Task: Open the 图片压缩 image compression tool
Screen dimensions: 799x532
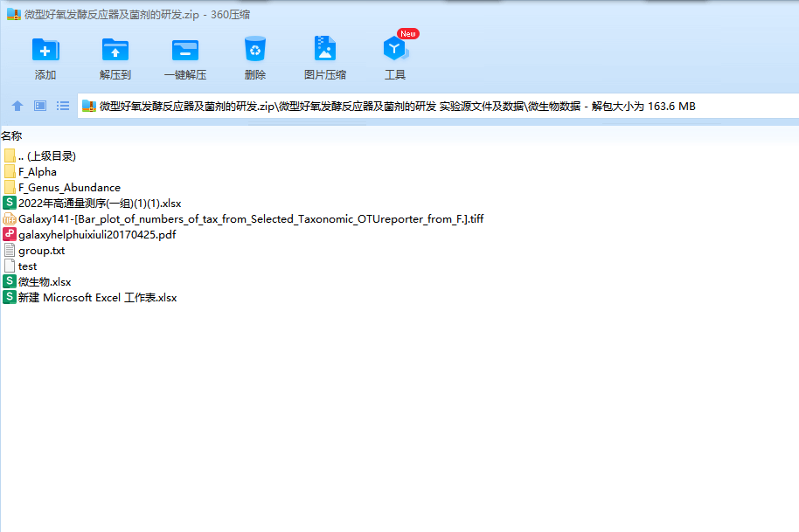Action: (325, 49)
